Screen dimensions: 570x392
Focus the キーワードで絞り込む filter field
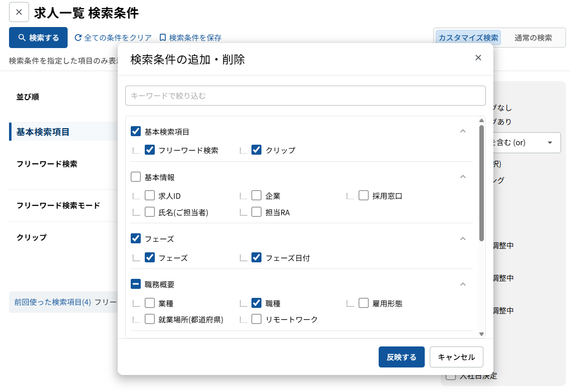pyautogui.click(x=305, y=96)
